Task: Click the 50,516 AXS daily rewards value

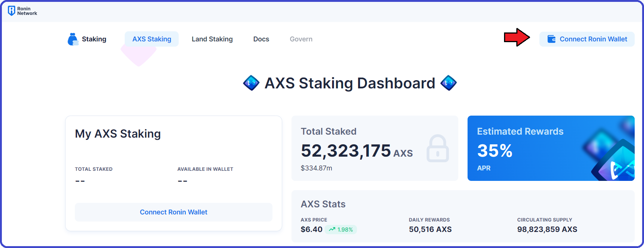Action: 430,229
